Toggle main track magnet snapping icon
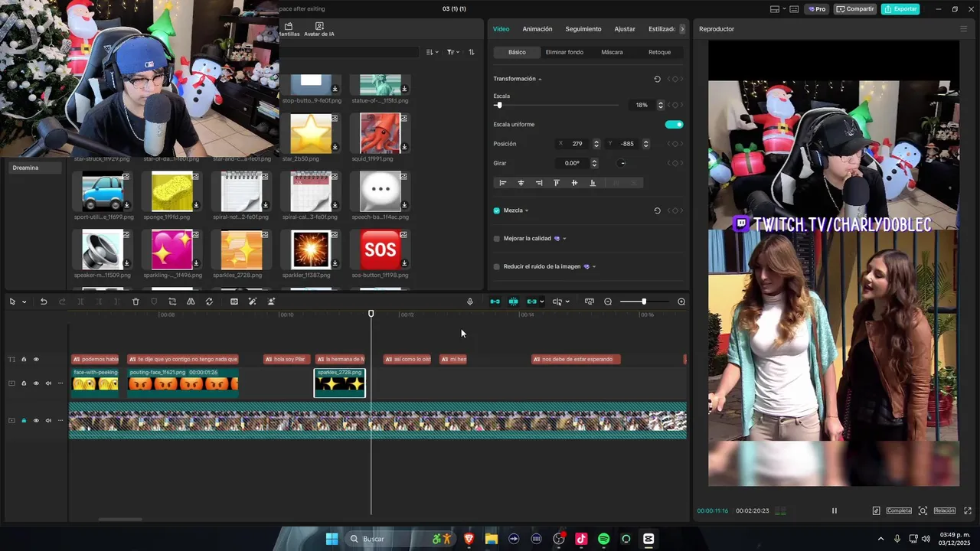This screenshot has height=551, width=980. pos(495,302)
